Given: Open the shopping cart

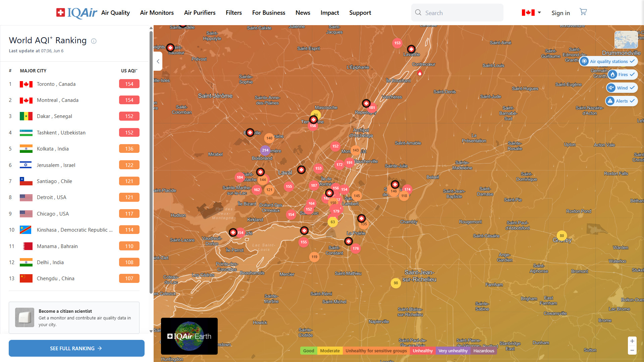Looking at the screenshot, I should tap(583, 12).
